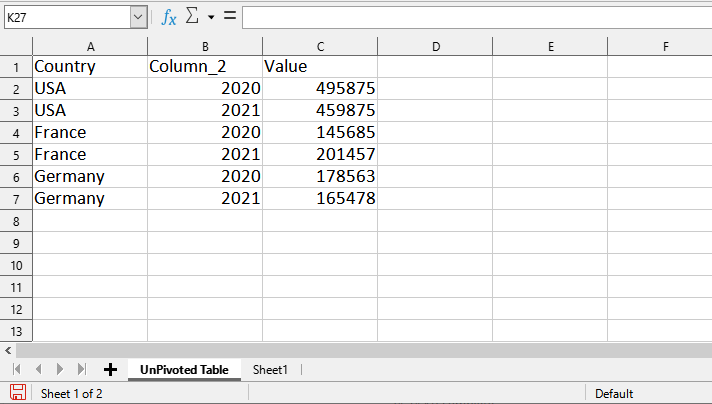
Task: Click the Formula equals sign icon
Action: click(x=230, y=16)
